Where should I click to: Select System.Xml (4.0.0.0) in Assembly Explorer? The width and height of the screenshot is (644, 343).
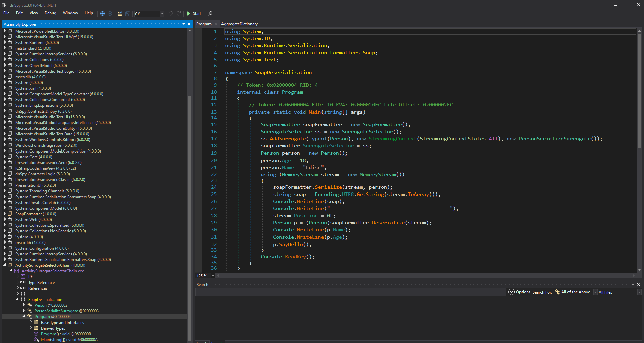[33, 88]
